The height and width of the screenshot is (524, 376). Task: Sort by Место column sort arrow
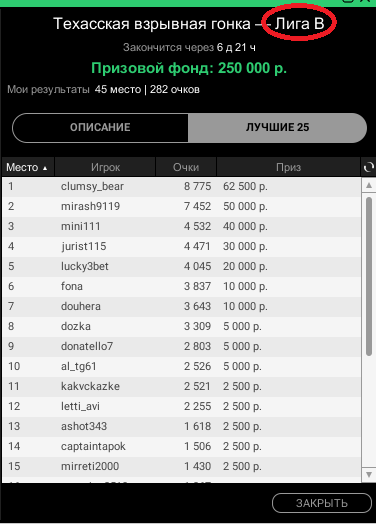[45, 168]
